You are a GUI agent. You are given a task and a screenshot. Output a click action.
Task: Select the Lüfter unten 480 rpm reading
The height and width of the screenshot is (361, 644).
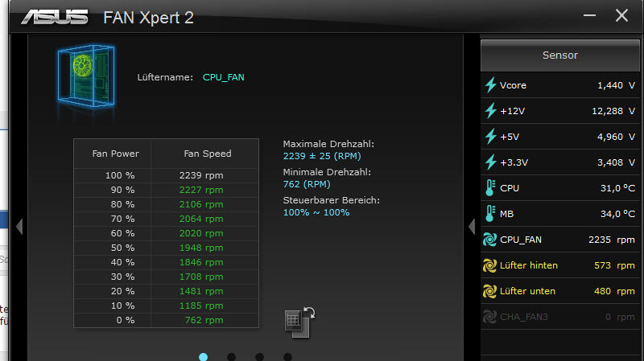coord(614,291)
